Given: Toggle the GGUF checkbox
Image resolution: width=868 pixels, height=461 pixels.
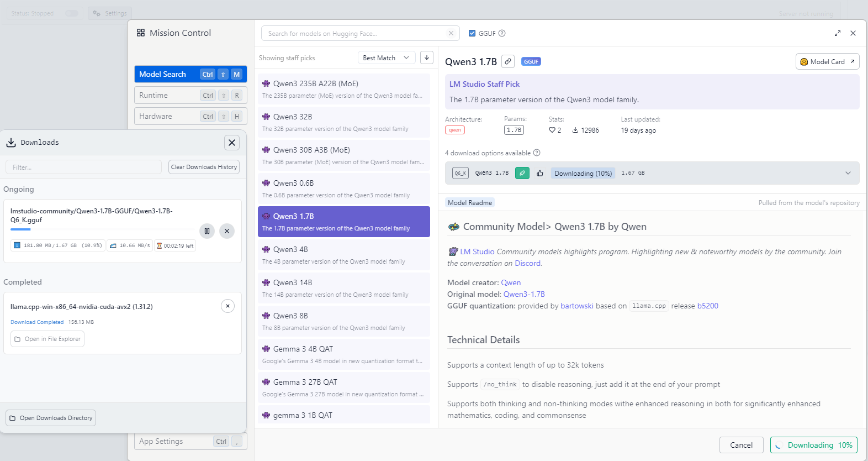Looking at the screenshot, I should pyautogui.click(x=472, y=33).
